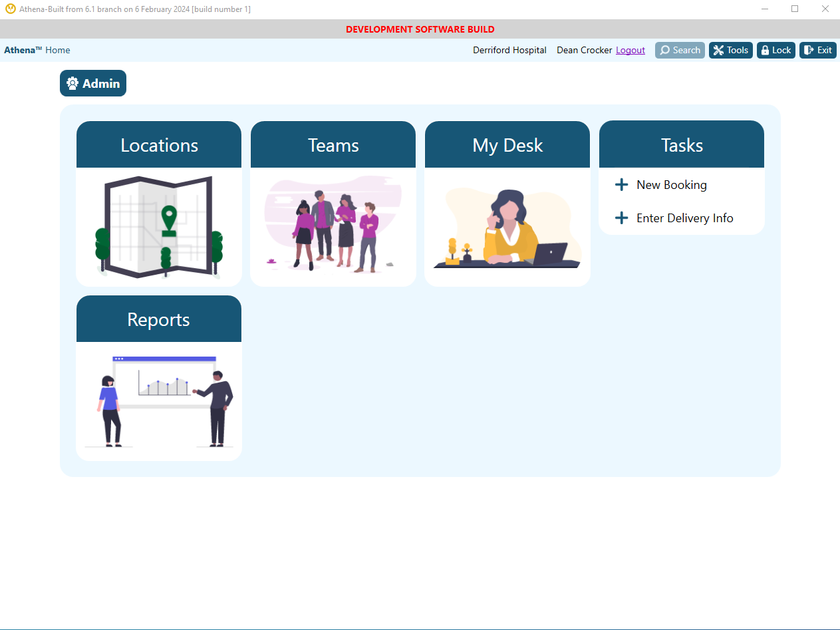The width and height of the screenshot is (840, 630).
Task: Click the DEVELOPMENT SOFTWARE BUILD banner text
Action: 420,29
